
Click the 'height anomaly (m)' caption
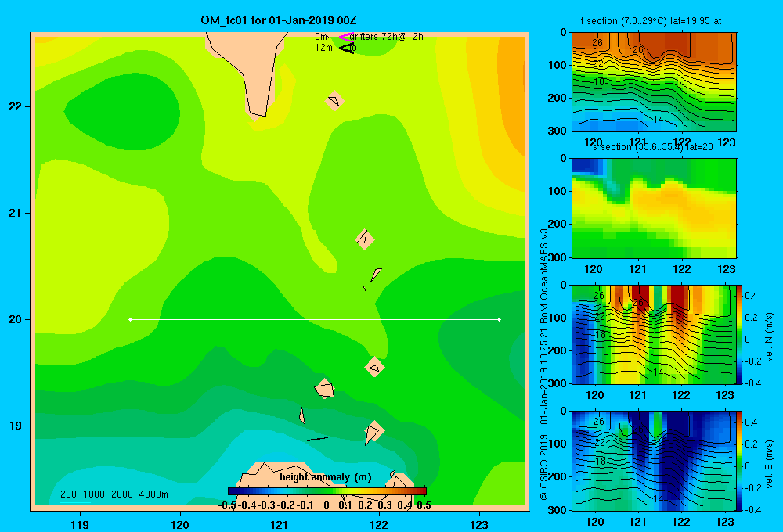326,477
